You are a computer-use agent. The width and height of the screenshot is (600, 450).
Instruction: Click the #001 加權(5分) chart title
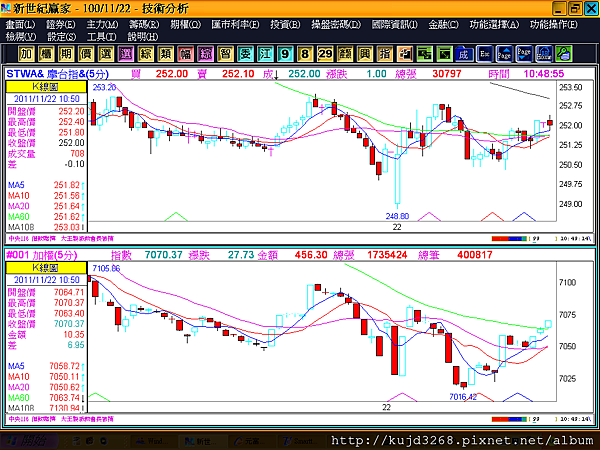tap(42, 255)
